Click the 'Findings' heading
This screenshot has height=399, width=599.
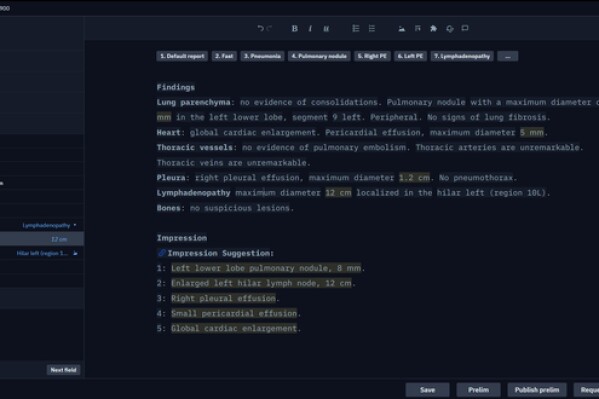176,87
